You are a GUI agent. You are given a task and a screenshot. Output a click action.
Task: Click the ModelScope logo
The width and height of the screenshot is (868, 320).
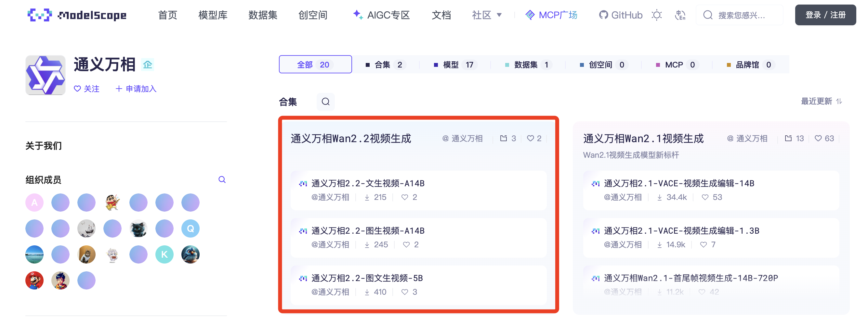[77, 15]
